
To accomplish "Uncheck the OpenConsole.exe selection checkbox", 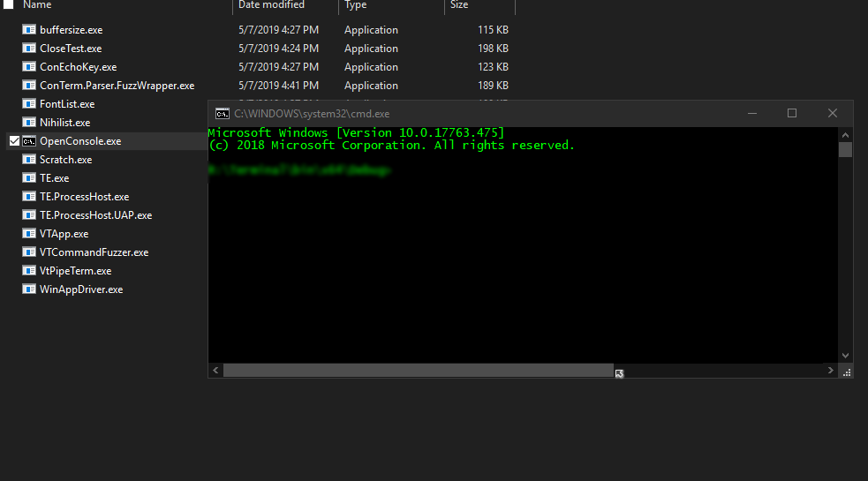I will click(x=14, y=141).
